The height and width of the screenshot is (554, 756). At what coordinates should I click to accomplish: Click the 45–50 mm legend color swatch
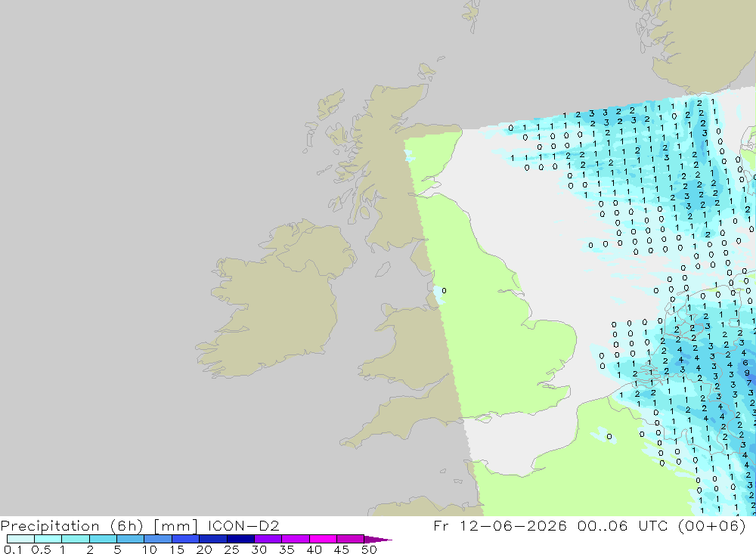[x=350, y=539]
